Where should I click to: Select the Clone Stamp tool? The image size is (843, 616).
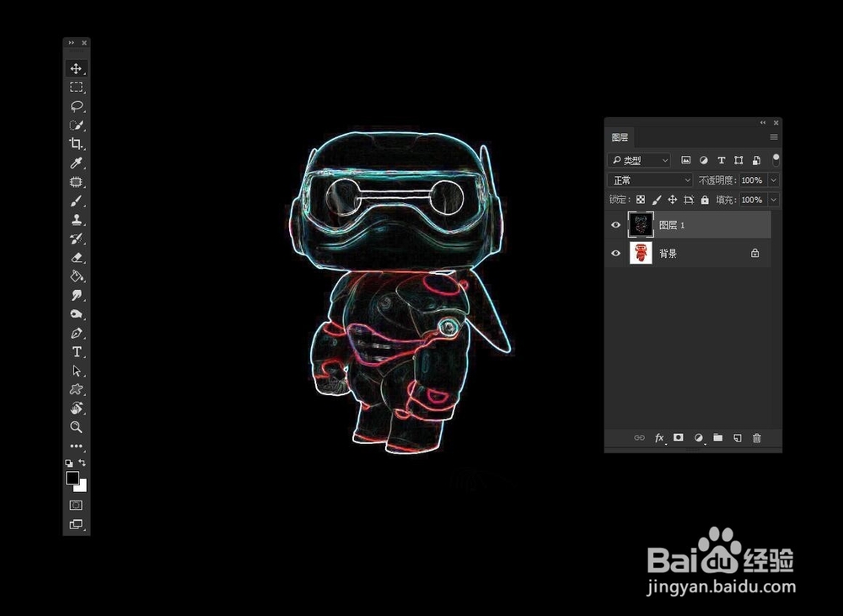pos(76,220)
